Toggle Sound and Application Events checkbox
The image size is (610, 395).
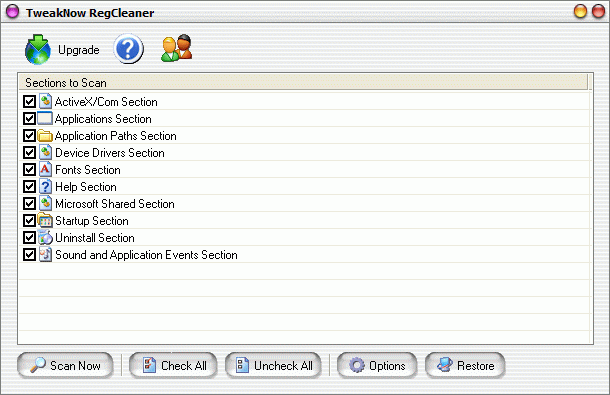coord(29,255)
